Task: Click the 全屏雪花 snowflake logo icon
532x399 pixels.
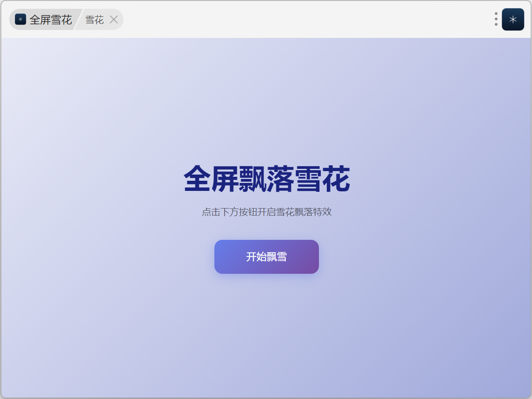Action: (20, 19)
